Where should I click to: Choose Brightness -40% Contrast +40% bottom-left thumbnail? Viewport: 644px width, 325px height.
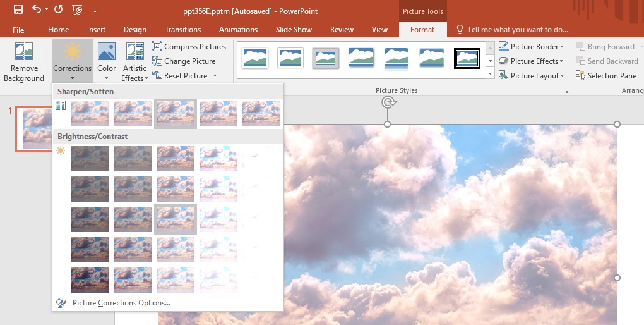pos(90,279)
